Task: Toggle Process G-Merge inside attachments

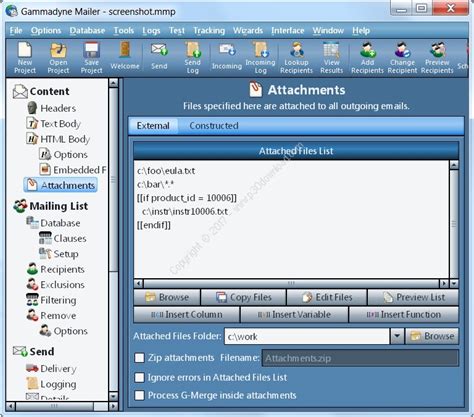Action: tap(139, 395)
